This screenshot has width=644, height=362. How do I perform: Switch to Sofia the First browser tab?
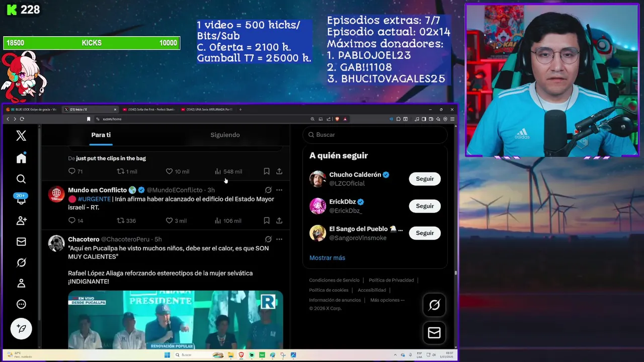[x=148, y=110]
